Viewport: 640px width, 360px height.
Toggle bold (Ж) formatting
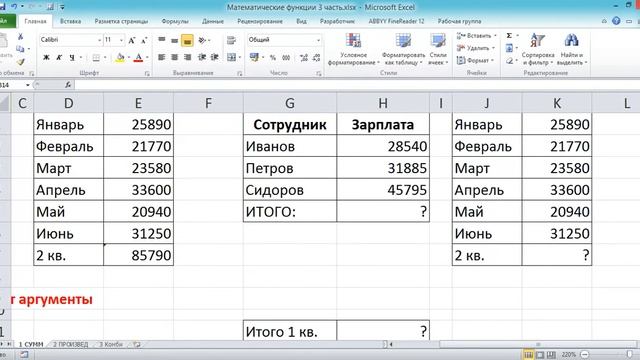[x=46, y=58]
